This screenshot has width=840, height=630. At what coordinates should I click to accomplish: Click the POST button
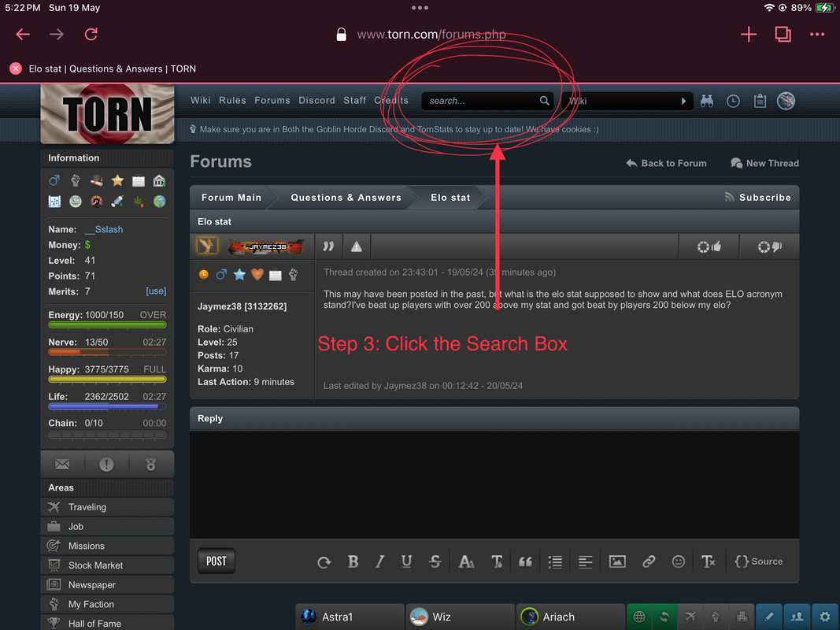[216, 561]
